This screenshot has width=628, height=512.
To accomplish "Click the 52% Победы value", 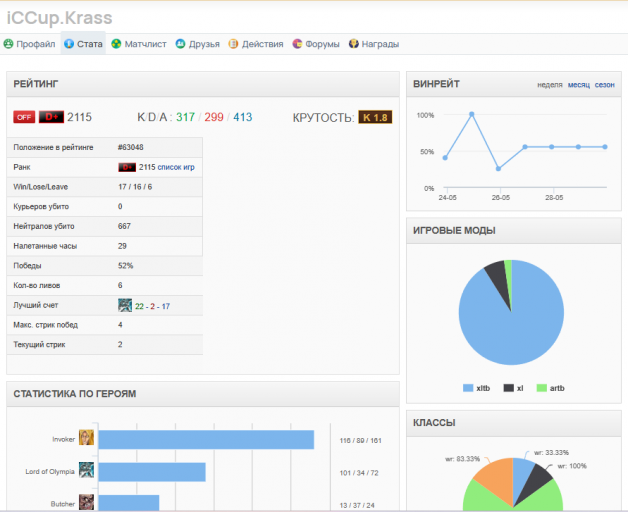I will tap(125, 266).
